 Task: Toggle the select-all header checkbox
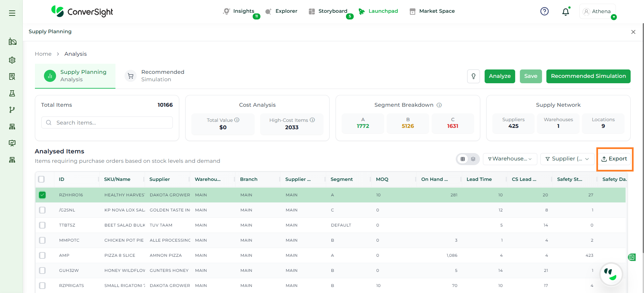41,179
